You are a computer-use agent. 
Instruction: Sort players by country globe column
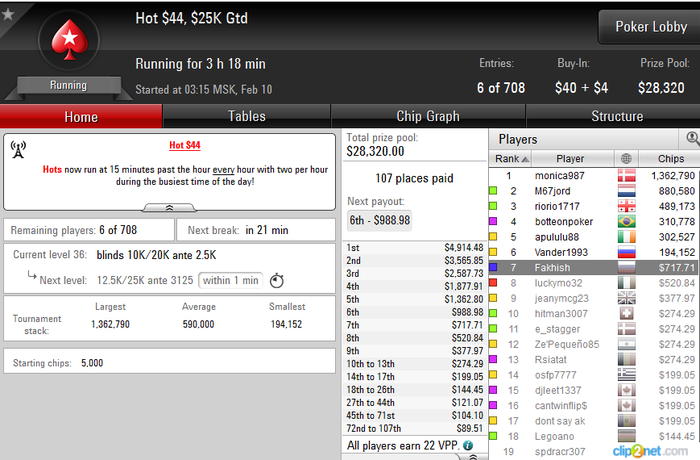click(626, 159)
